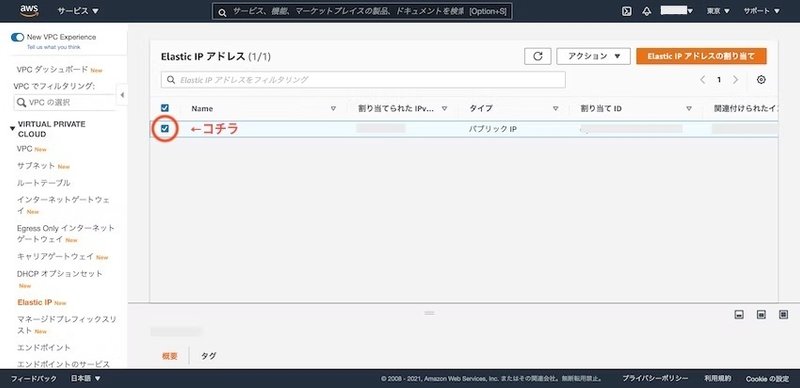This screenshot has height=388, width=800.
Task: Open プライバシーポリシー link
Action: click(x=655, y=379)
